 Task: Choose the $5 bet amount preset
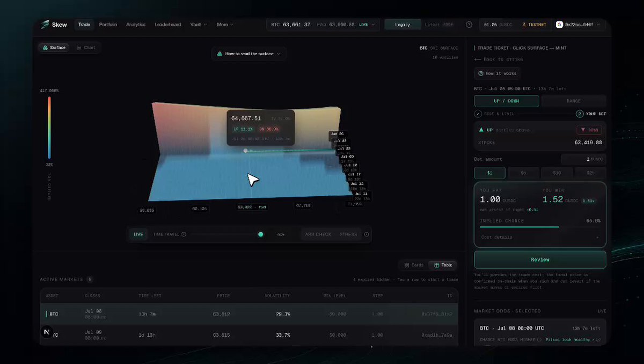coord(523,173)
